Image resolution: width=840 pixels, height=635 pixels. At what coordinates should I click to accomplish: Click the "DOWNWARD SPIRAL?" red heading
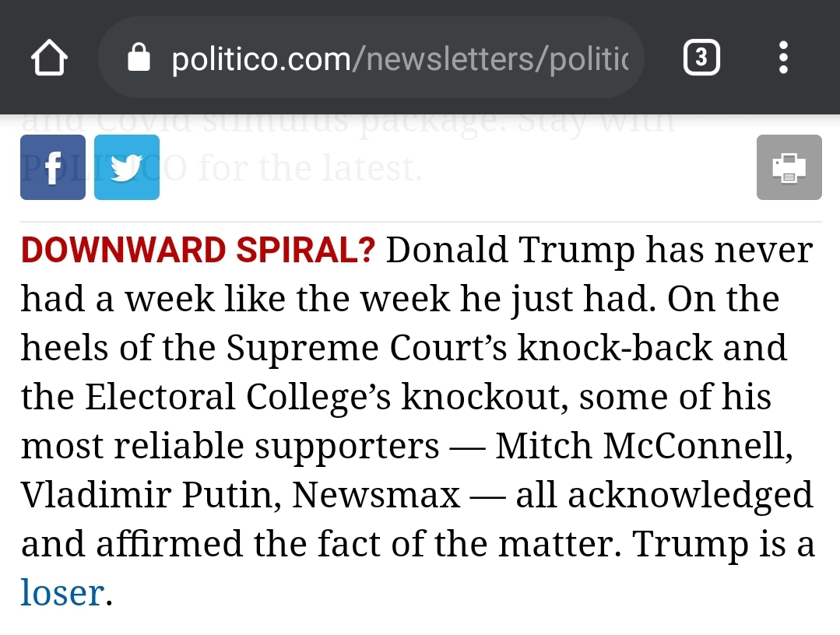[199, 250]
